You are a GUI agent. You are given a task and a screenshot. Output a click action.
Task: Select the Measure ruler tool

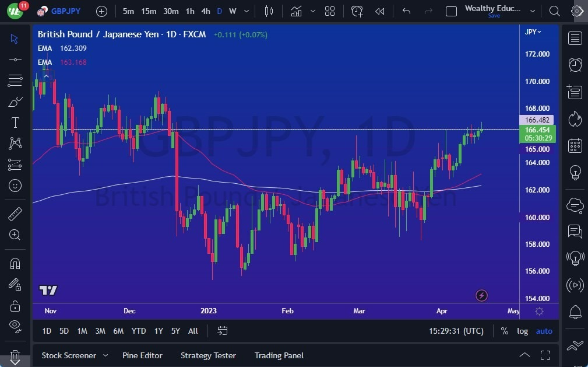click(15, 214)
